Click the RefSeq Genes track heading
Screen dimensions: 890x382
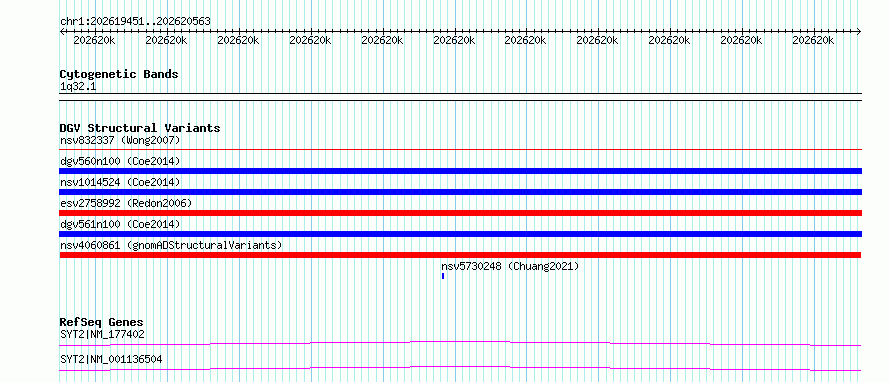(x=102, y=322)
